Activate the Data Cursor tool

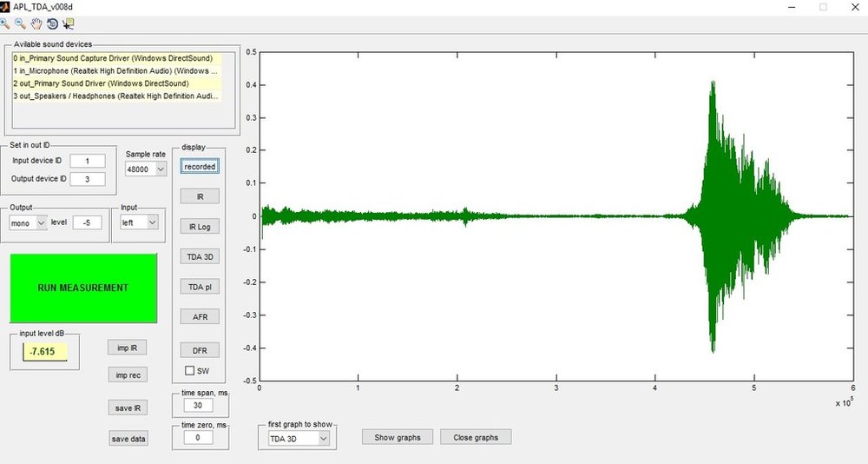coord(68,23)
